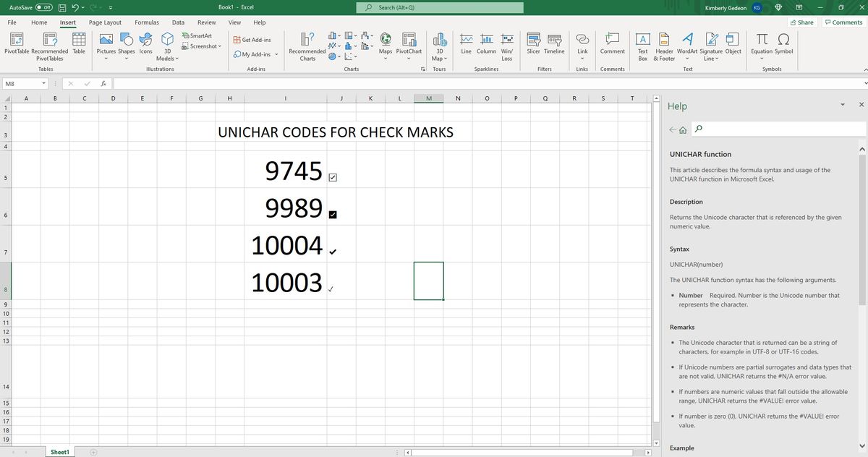868x457 pixels.
Task: Open the View tab
Action: pyautogui.click(x=235, y=22)
